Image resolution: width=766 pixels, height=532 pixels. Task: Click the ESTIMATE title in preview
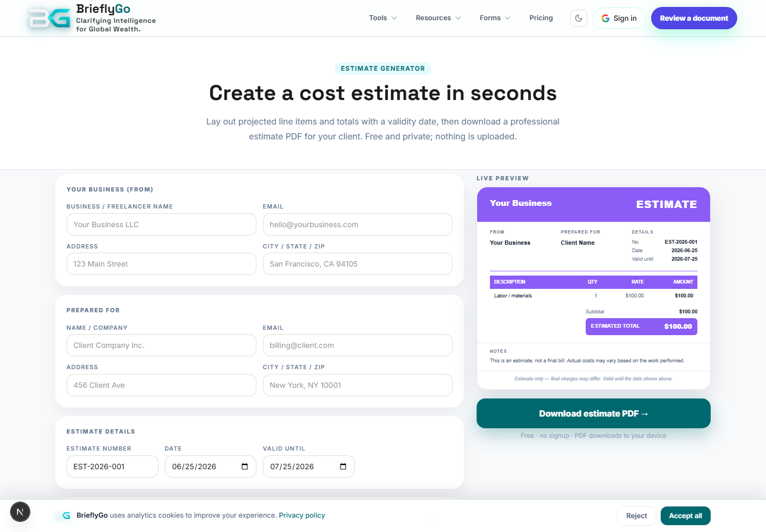pos(667,204)
